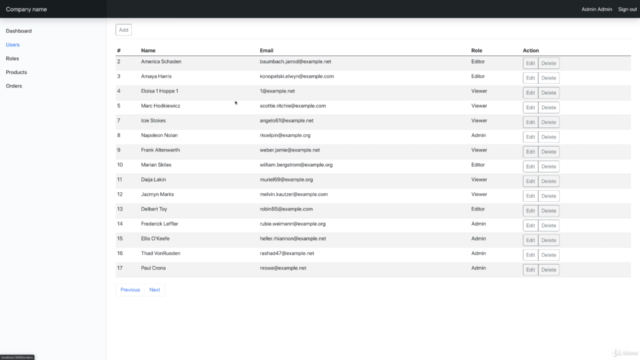This screenshot has width=640, height=360.
Task: Edit user America Schaden
Action: (x=530, y=63)
